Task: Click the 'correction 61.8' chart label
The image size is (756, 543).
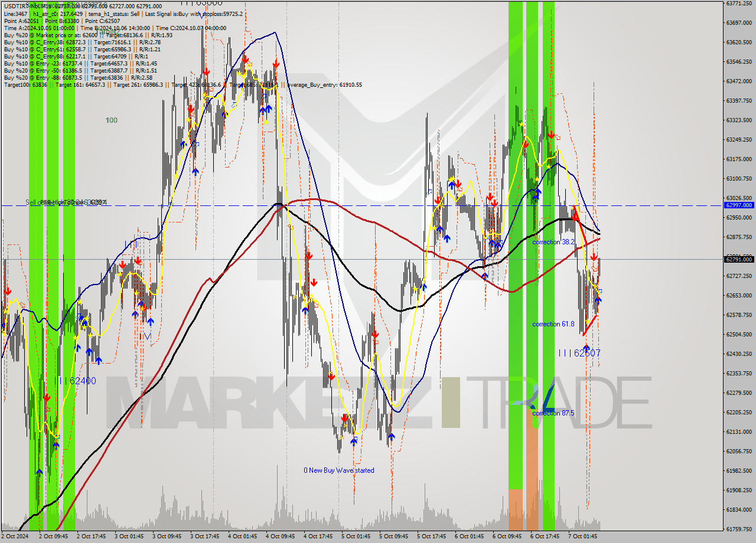Action: tap(553, 324)
